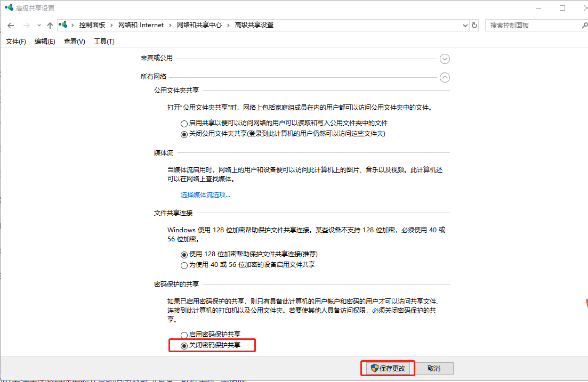Click the 取消 button

[434, 368]
